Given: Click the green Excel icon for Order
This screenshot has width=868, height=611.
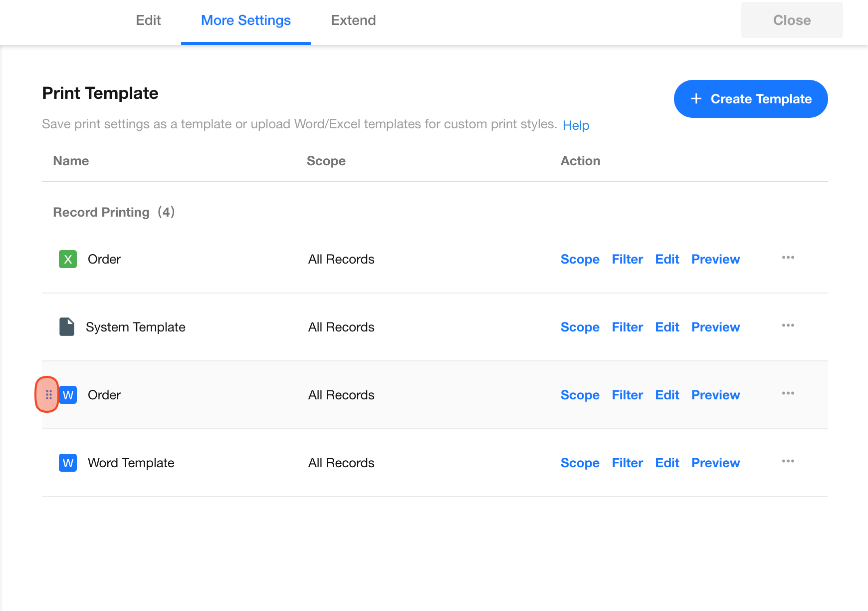Looking at the screenshot, I should coord(68,259).
